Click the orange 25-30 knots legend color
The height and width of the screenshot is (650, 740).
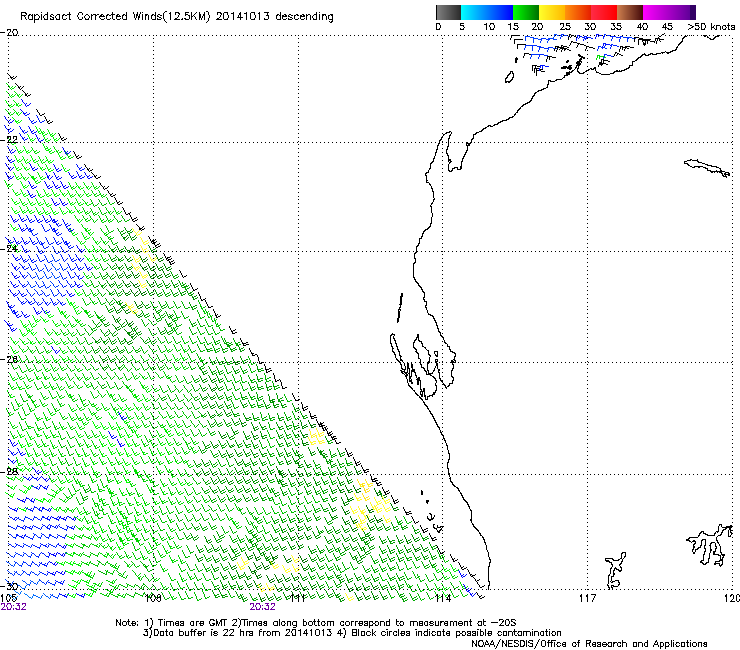point(578,12)
